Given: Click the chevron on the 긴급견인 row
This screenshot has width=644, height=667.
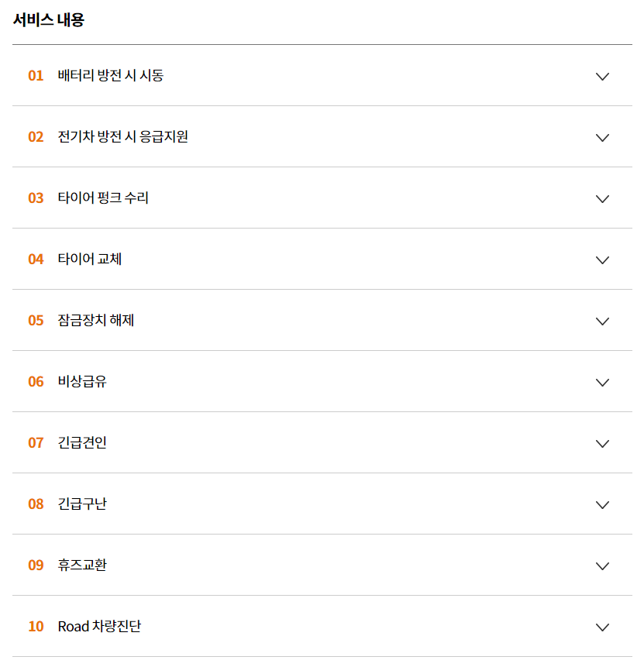Looking at the screenshot, I should [601, 443].
